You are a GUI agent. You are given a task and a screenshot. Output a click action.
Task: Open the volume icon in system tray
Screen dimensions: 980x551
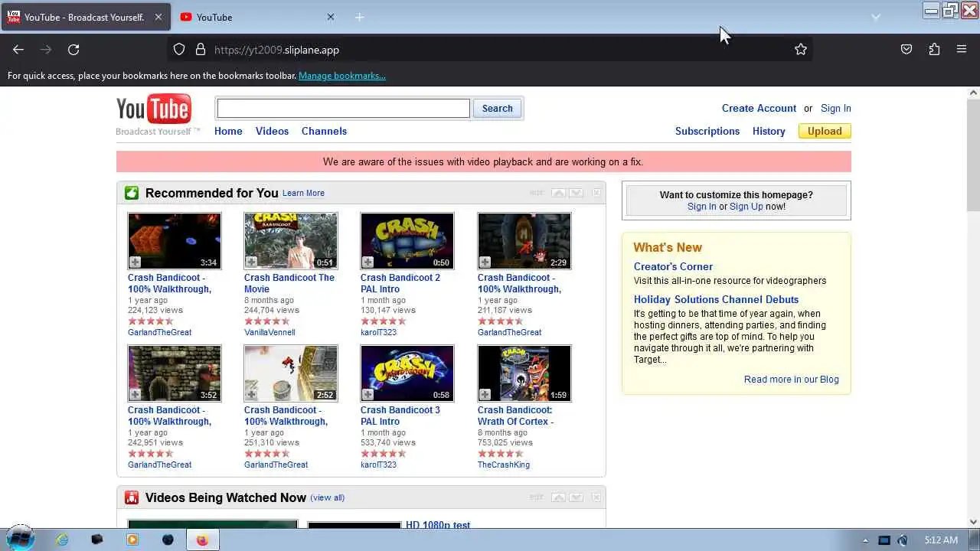(x=903, y=540)
